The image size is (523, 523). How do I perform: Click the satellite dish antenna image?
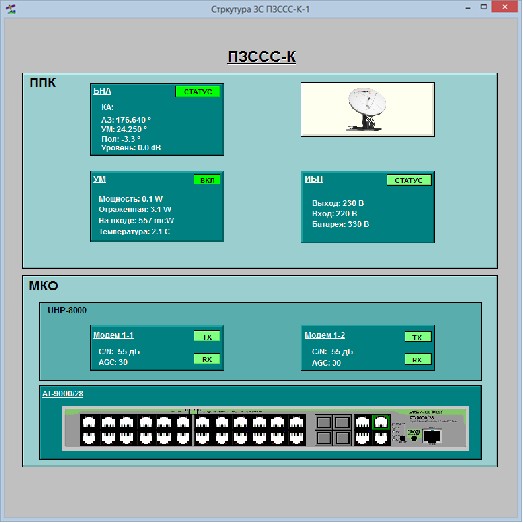point(368,109)
